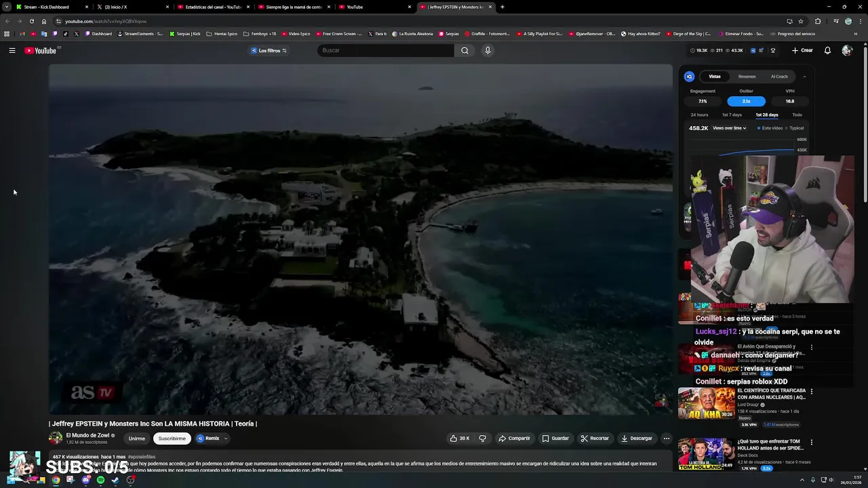
Task: Open options menu for Tom Holland suggested video
Action: (x=811, y=443)
